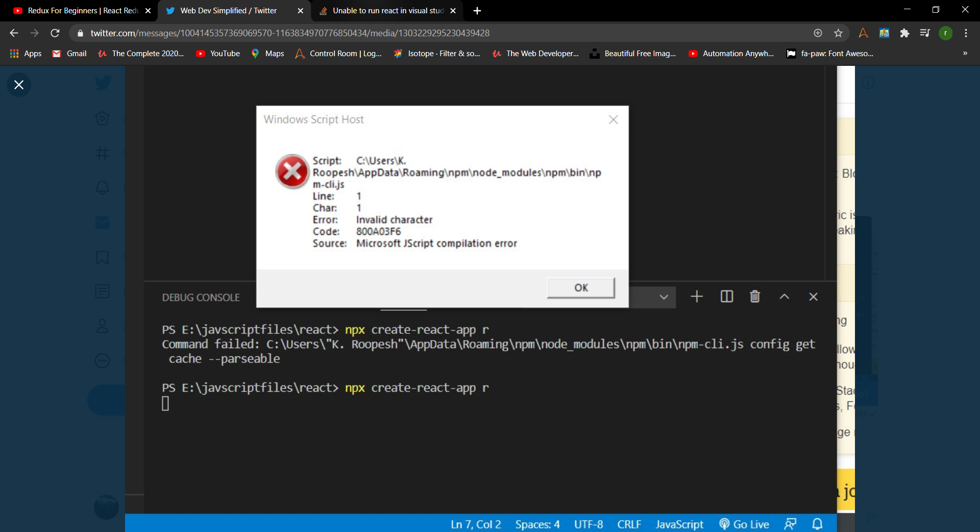Select language mode JavaScript in status bar
The height and width of the screenshot is (532, 980).
click(x=679, y=524)
